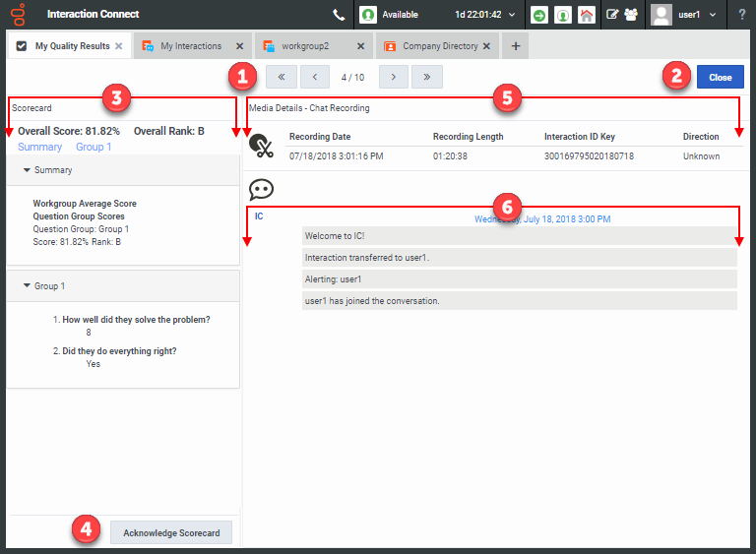Click the green arrow status icon
This screenshot has width=756, height=554.
[539, 15]
